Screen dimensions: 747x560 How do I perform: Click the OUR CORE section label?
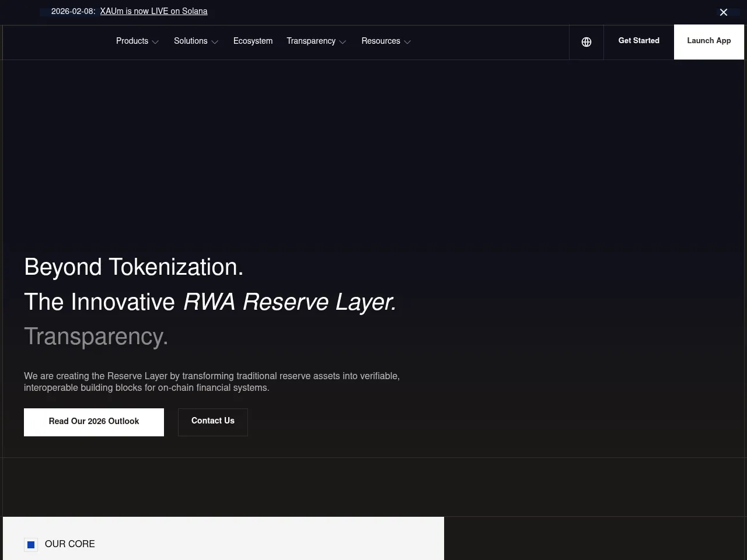point(69,545)
